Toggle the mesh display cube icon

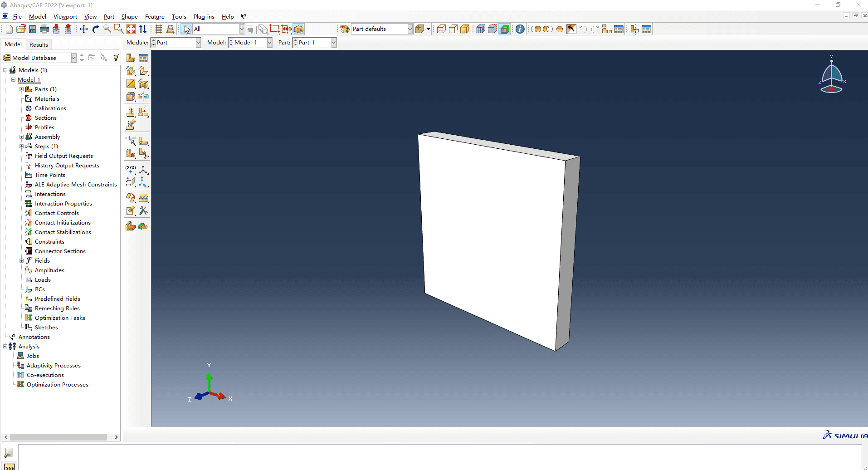(481, 29)
